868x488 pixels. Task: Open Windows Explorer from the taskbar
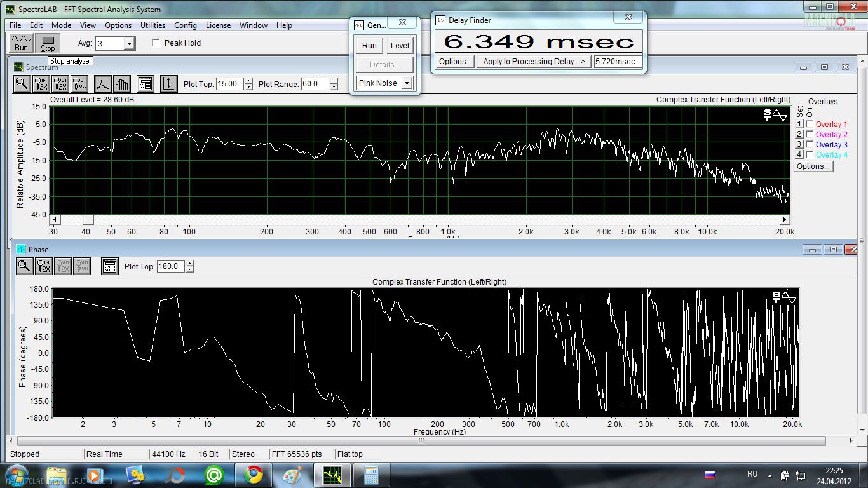[x=57, y=475]
